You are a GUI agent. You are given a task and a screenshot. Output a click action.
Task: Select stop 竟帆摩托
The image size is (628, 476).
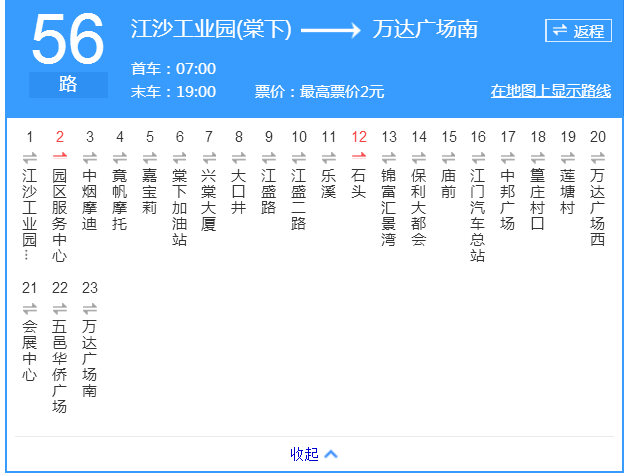click(x=120, y=199)
